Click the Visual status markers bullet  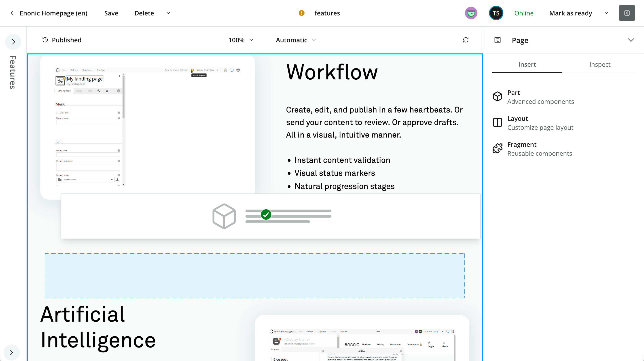335,173
